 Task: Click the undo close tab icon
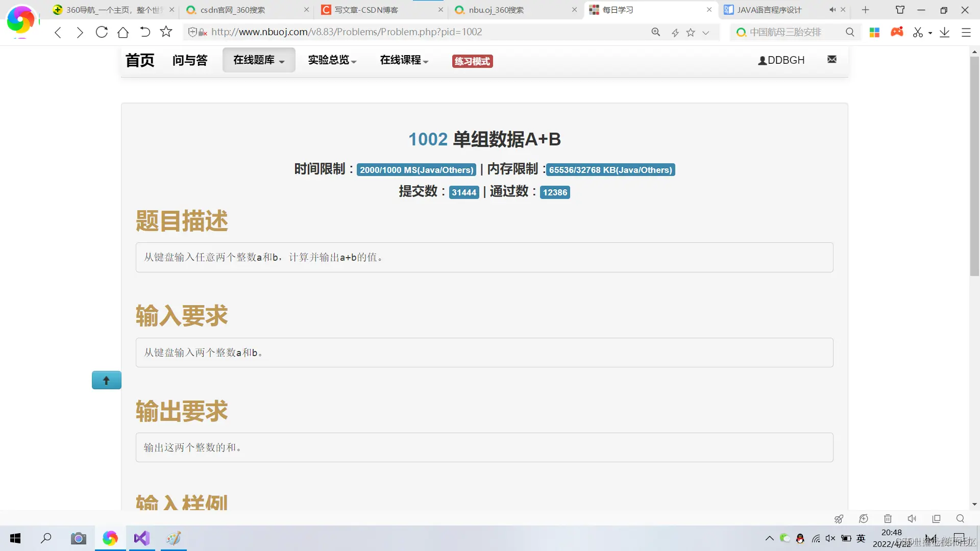click(x=145, y=32)
